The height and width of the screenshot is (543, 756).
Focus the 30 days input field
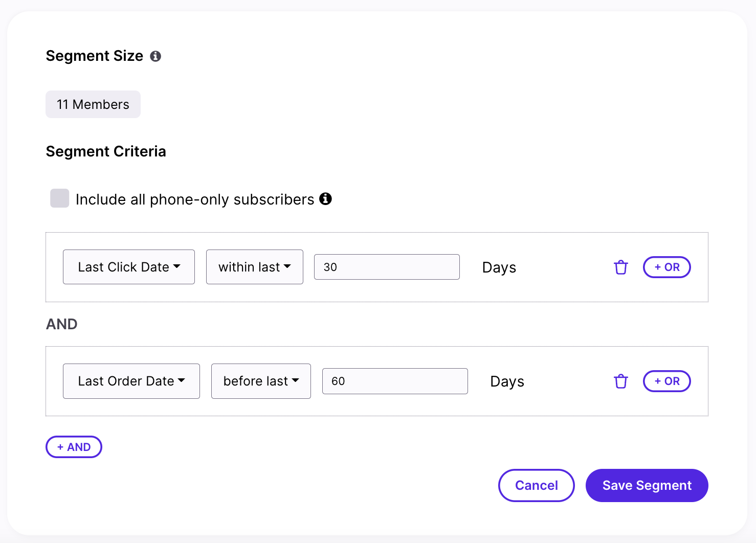387,267
